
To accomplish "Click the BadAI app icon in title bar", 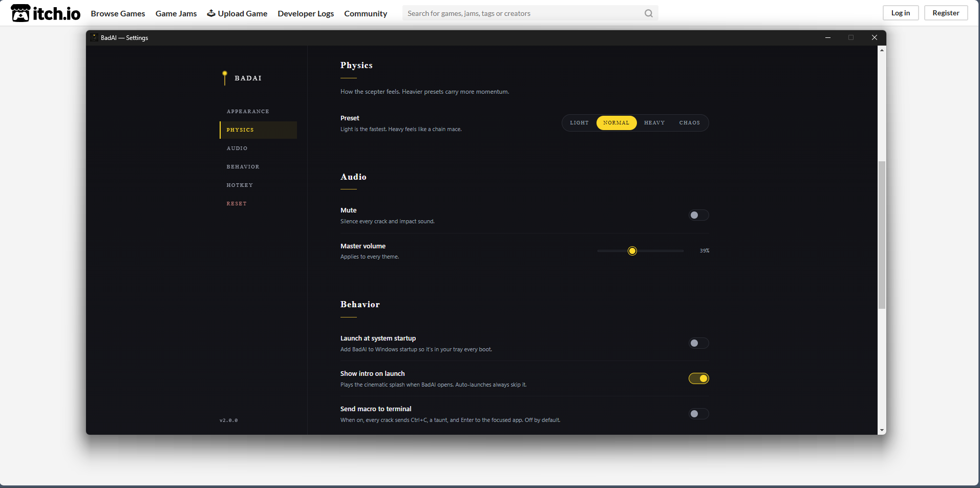I will [94, 37].
